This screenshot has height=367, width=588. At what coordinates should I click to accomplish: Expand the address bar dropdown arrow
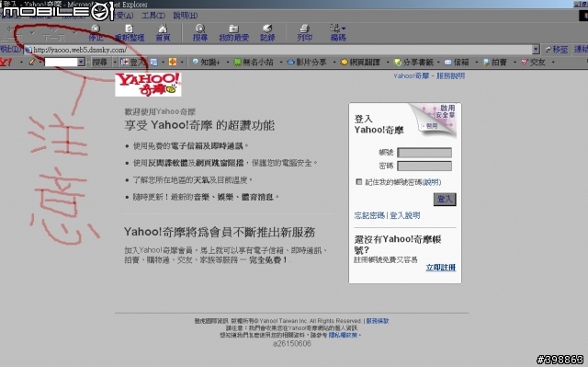536,49
